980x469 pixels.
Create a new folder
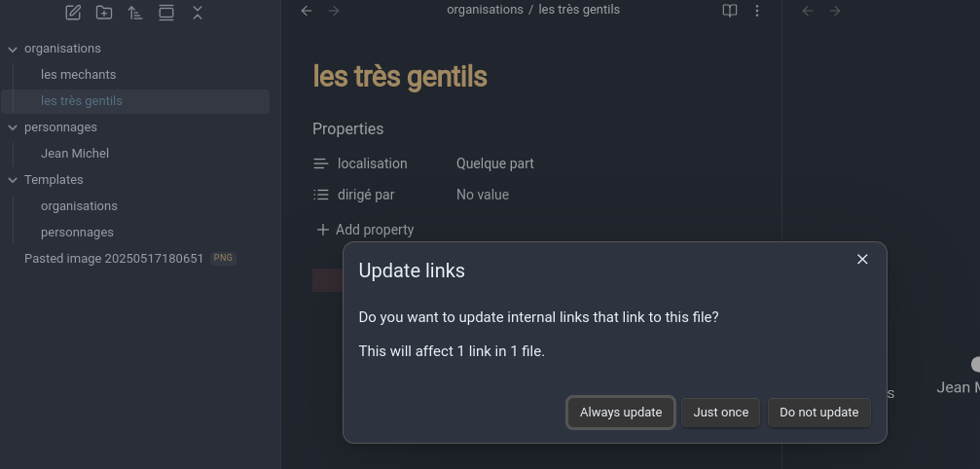coord(104,13)
